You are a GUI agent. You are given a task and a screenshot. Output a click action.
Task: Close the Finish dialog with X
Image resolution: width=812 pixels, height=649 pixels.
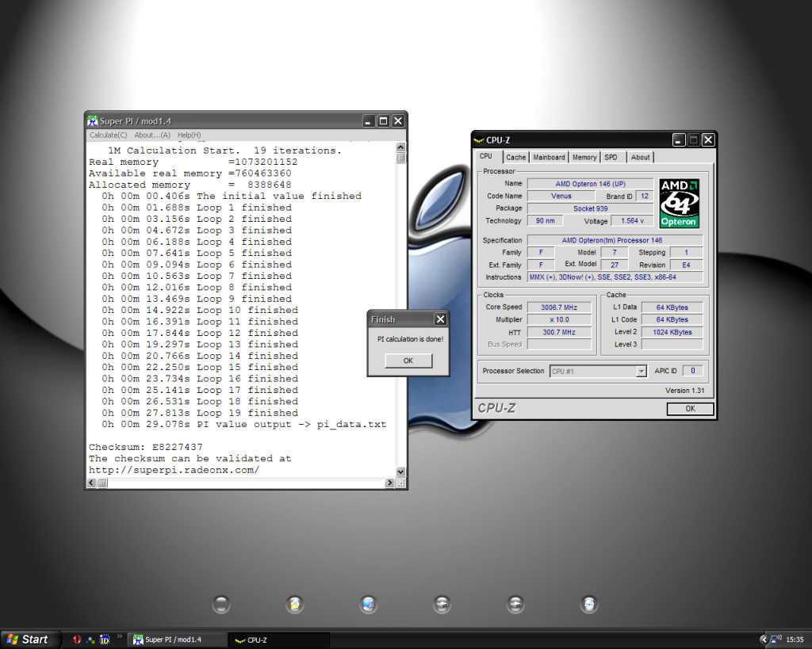(440, 319)
